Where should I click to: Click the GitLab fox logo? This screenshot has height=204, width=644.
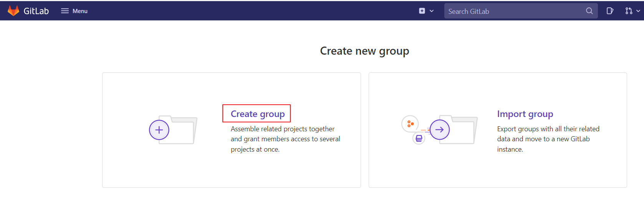pos(13,11)
